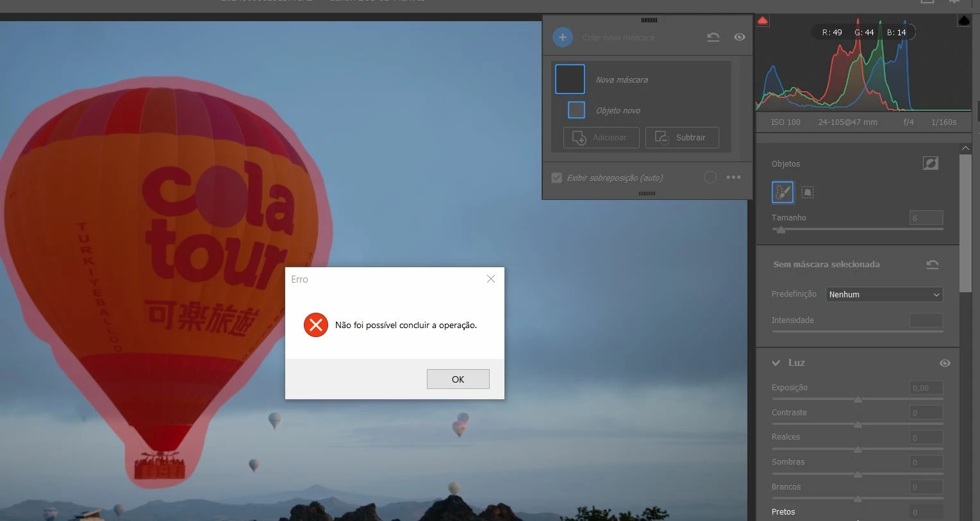Image resolution: width=980 pixels, height=521 pixels.
Task: Click the Subtrair button
Action: 682,138
